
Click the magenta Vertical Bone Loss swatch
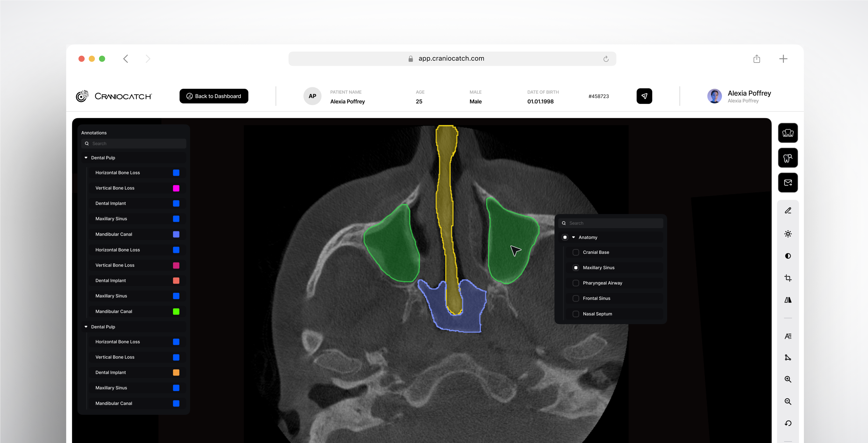(x=176, y=188)
